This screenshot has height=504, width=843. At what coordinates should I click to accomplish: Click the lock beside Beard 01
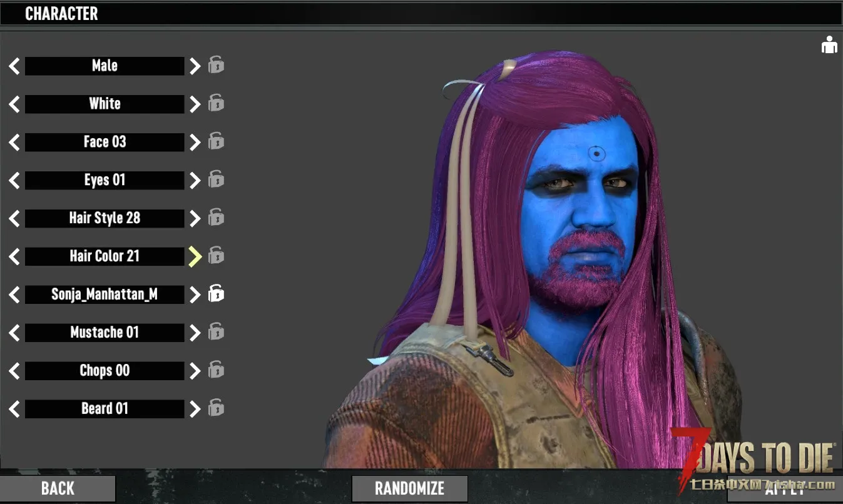[216, 408]
